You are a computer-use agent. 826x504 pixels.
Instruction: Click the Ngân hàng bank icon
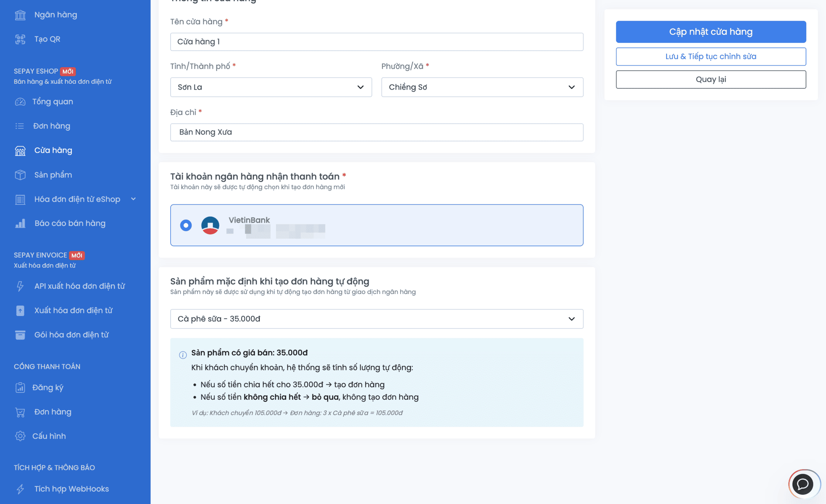(20, 15)
